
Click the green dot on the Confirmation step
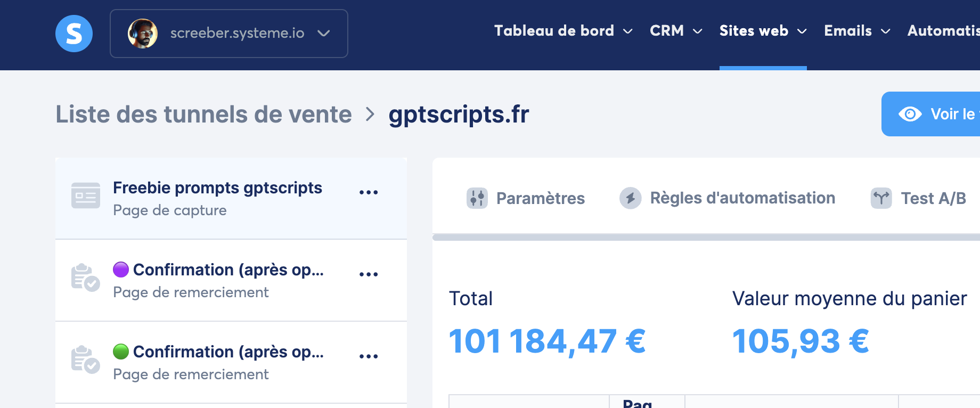pos(121,352)
